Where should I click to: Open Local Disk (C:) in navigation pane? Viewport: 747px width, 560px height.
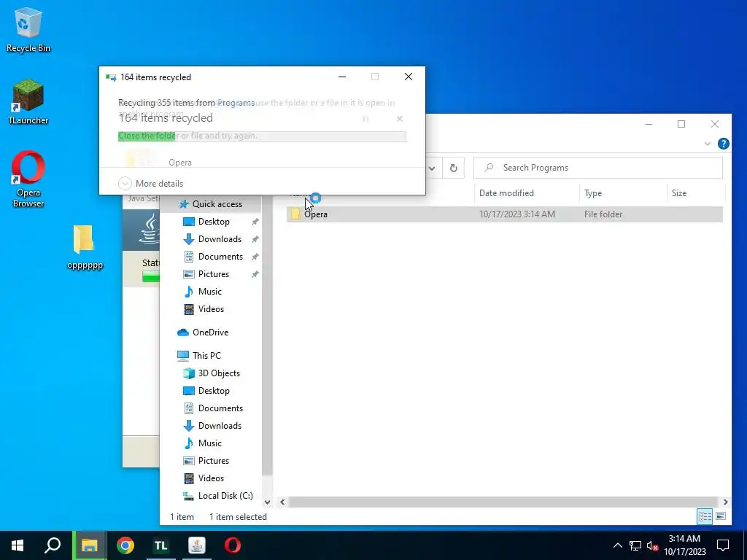point(225,496)
